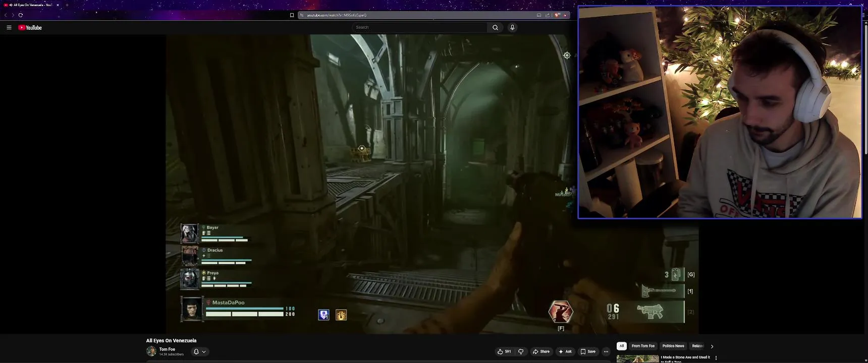This screenshot has width=868, height=363.
Task: Click the Share button
Action: point(541,351)
